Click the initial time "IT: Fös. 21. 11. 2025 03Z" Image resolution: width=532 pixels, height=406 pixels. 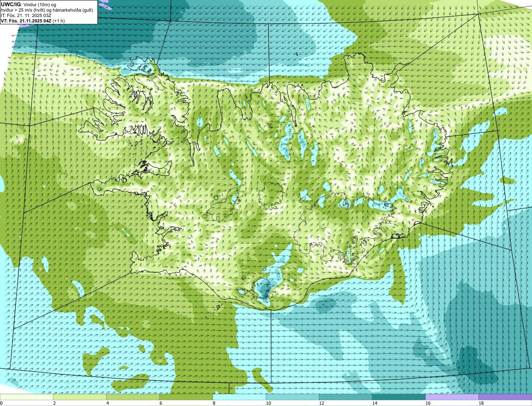pyautogui.click(x=26, y=15)
